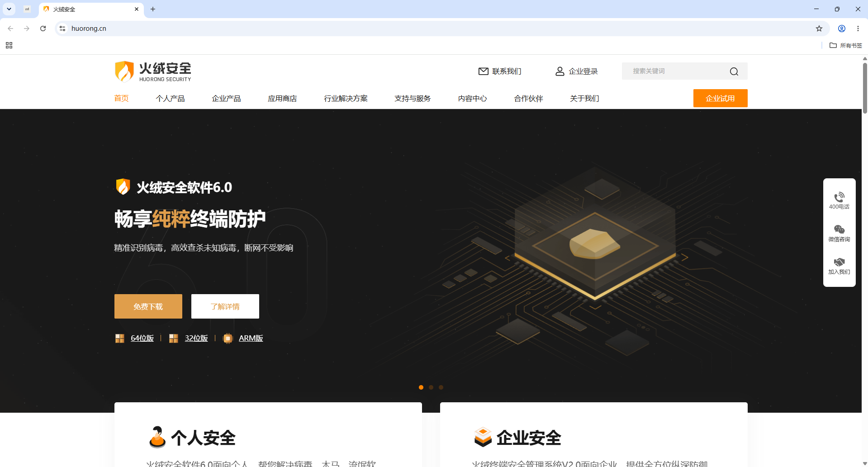This screenshot has height=467, width=868.
Task: Open the apps grid in bookmarks bar
Action: coord(9,45)
